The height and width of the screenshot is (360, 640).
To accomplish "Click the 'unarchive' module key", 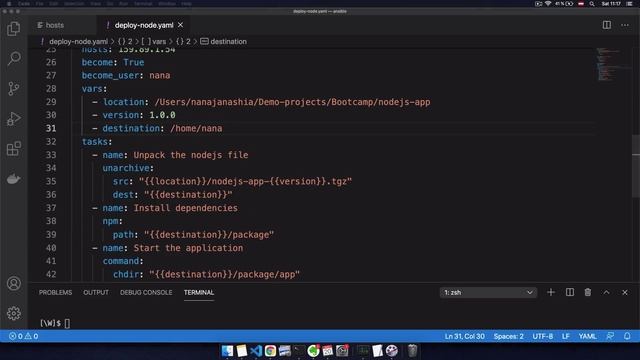I will 126,168.
